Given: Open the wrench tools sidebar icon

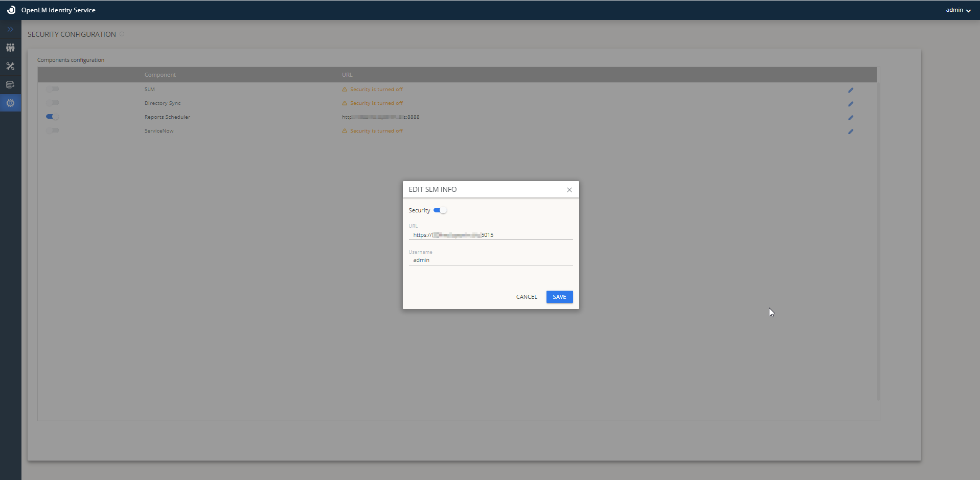Looking at the screenshot, I should click(10, 66).
